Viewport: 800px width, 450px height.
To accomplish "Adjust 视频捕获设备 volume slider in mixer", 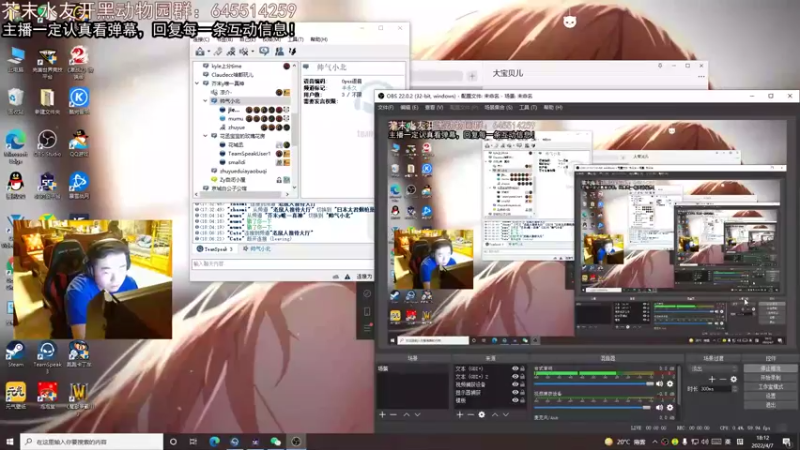I will (593, 407).
